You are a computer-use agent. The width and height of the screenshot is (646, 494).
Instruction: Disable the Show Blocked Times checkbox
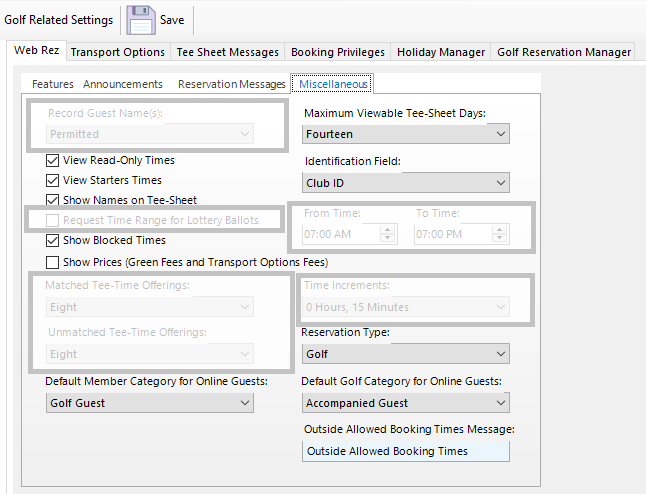point(52,241)
